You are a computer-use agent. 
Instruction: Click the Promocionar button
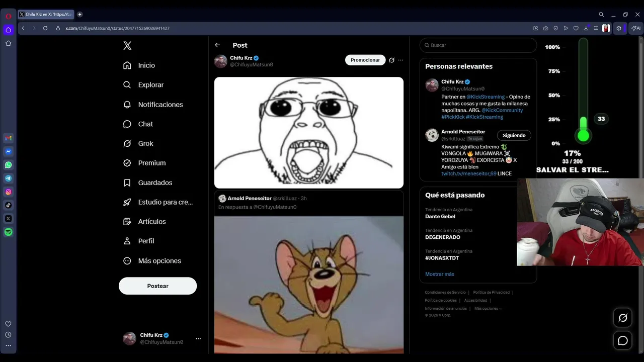coord(365,60)
